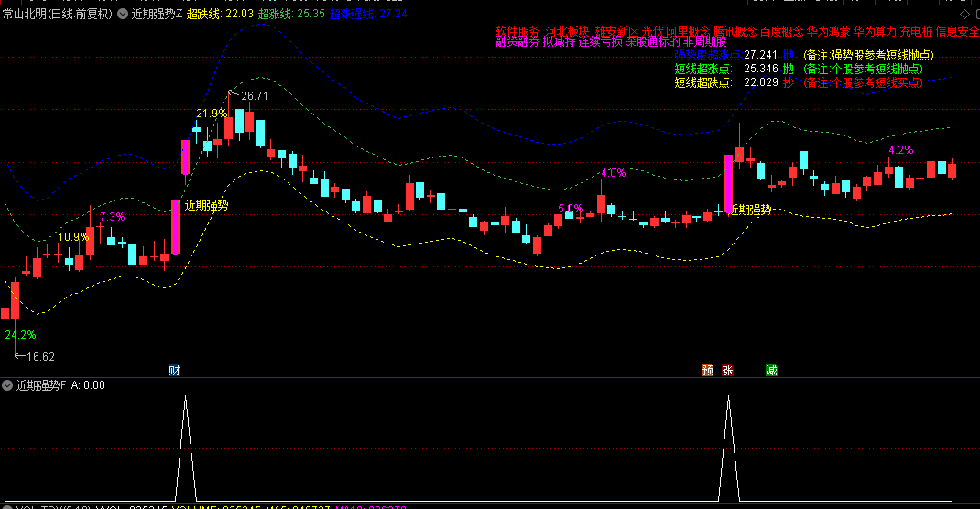Click the diamond icon at chart corner

[965, 14]
